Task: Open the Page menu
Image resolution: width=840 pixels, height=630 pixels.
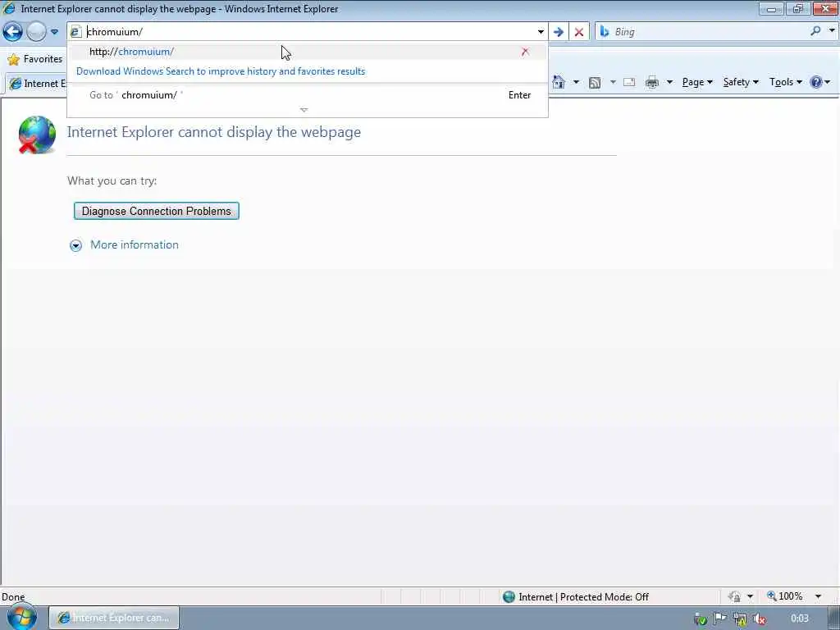Action: pyautogui.click(x=697, y=82)
